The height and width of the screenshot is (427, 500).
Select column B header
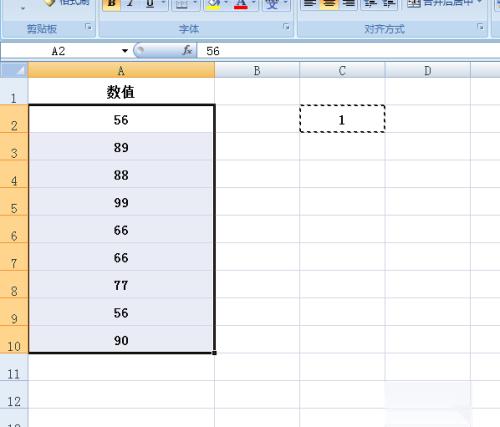click(257, 70)
